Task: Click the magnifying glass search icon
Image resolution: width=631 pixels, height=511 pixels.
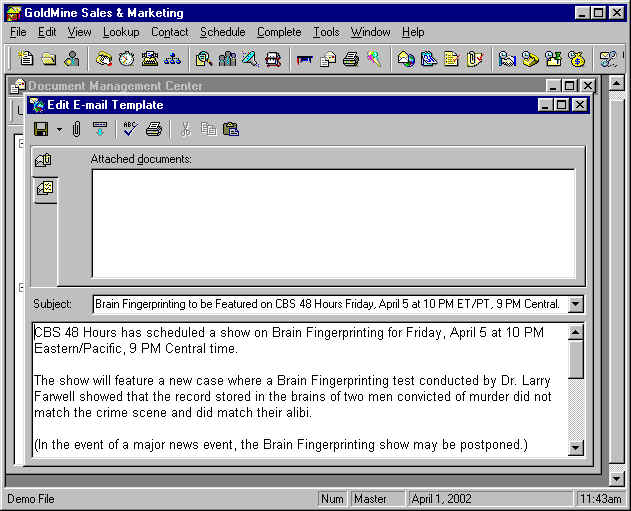Action: click(x=204, y=59)
